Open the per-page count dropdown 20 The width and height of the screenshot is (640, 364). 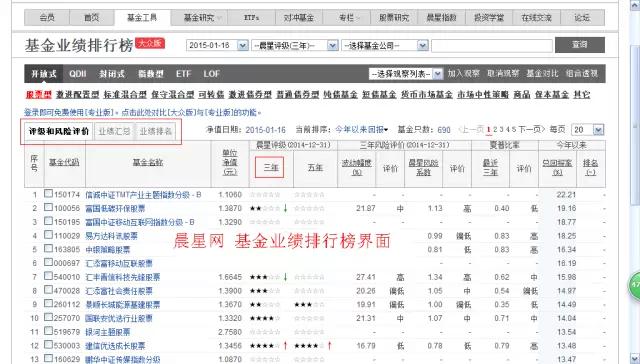pyautogui.click(x=587, y=130)
